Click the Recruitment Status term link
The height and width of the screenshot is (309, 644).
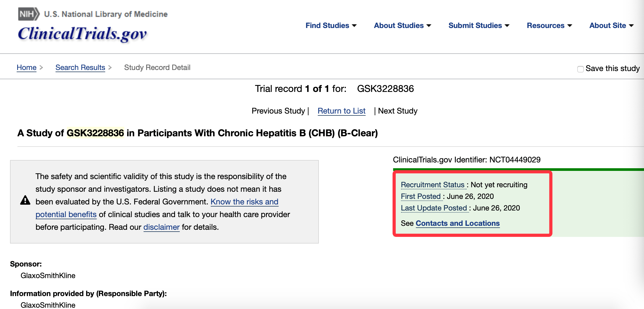click(433, 185)
